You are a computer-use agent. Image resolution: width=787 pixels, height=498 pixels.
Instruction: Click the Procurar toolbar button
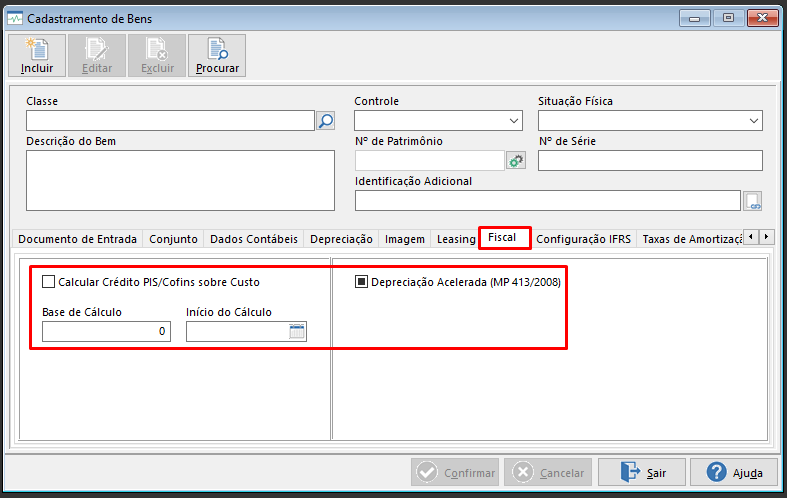217,56
